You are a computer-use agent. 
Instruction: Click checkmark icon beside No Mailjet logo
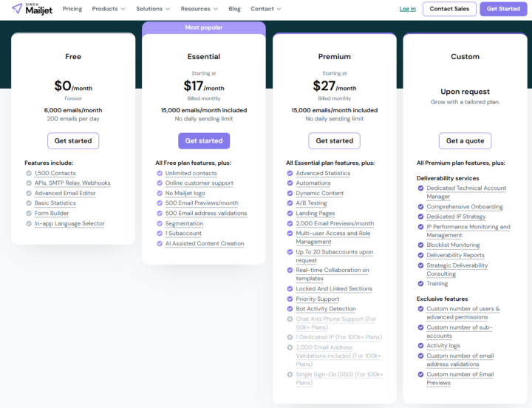(x=160, y=193)
